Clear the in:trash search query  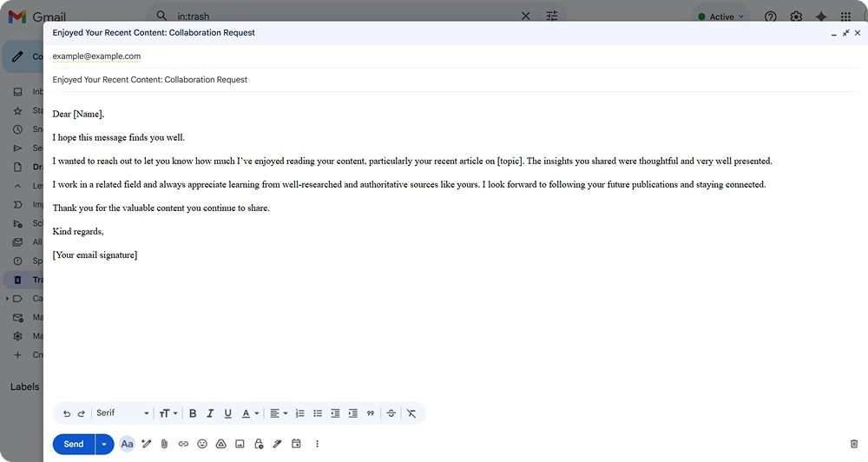(526, 16)
